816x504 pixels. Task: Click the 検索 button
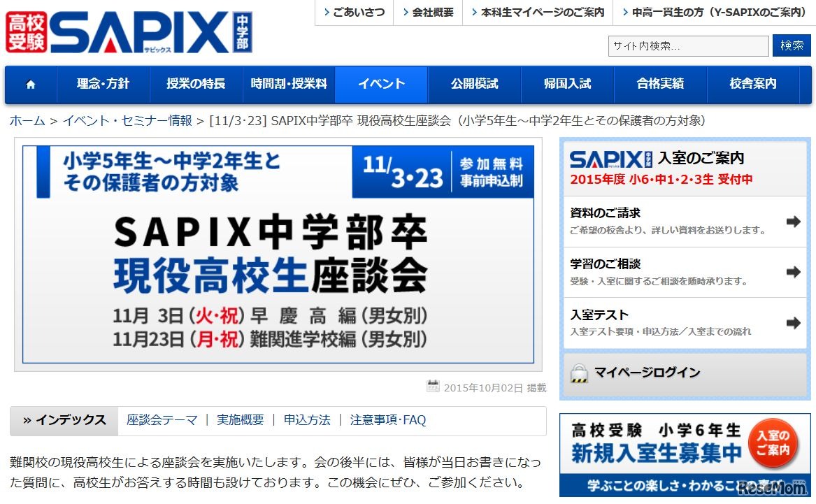click(792, 45)
